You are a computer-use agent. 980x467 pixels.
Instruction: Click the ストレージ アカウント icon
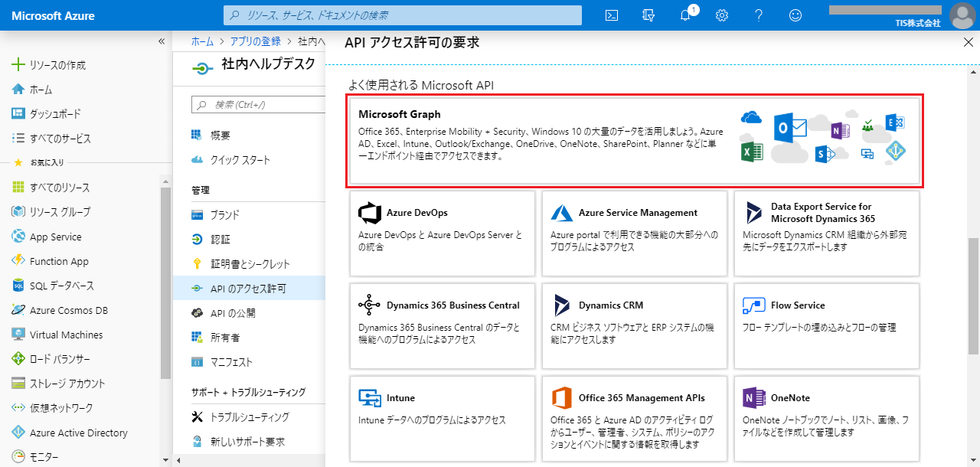click(18, 384)
